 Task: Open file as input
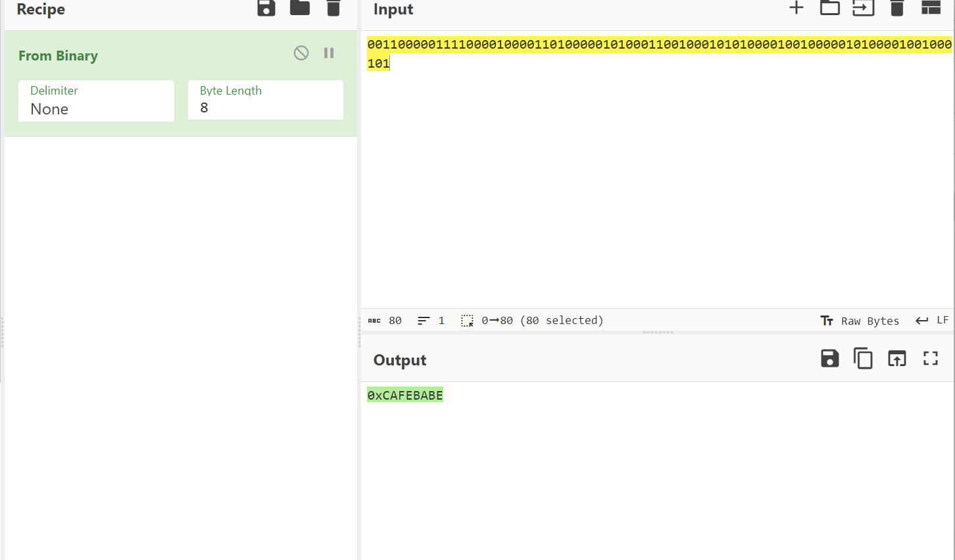pyautogui.click(x=863, y=8)
